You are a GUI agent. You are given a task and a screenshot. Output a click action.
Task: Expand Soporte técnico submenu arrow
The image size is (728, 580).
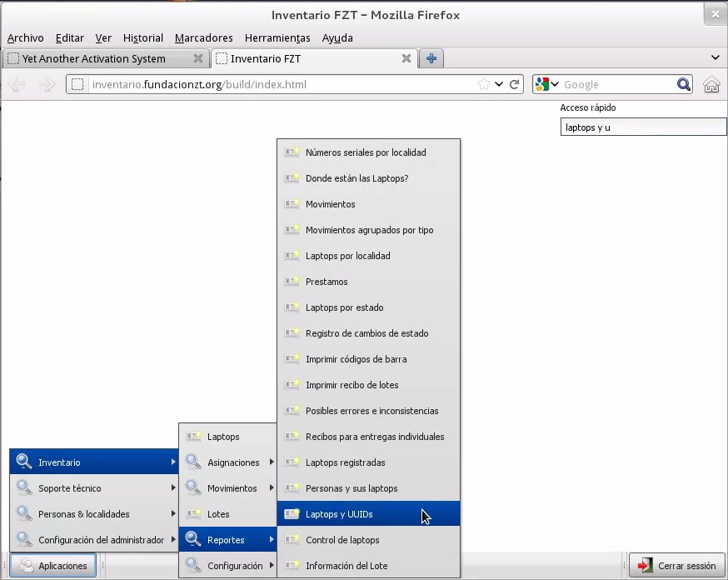click(x=173, y=488)
